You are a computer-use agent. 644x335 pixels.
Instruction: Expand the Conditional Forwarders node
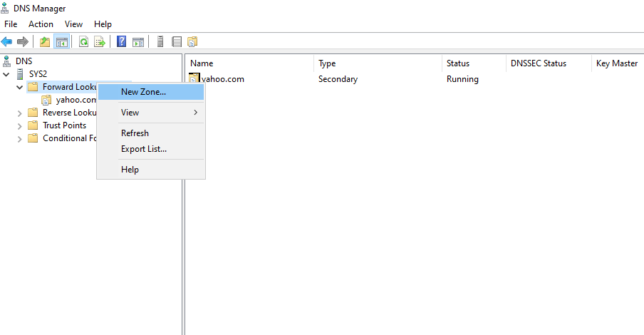[19, 139]
